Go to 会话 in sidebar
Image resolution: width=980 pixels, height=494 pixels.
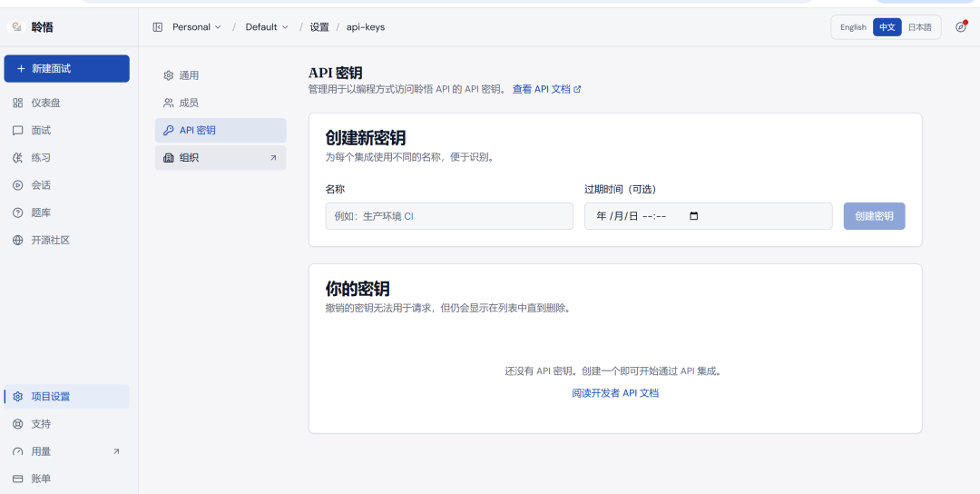coord(67,186)
